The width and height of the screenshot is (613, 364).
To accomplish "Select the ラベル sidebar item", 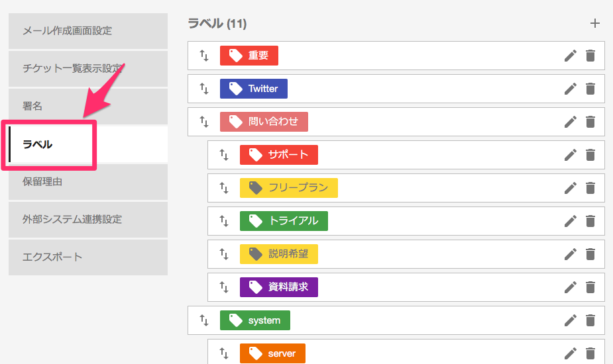I will (x=88, y=144).
